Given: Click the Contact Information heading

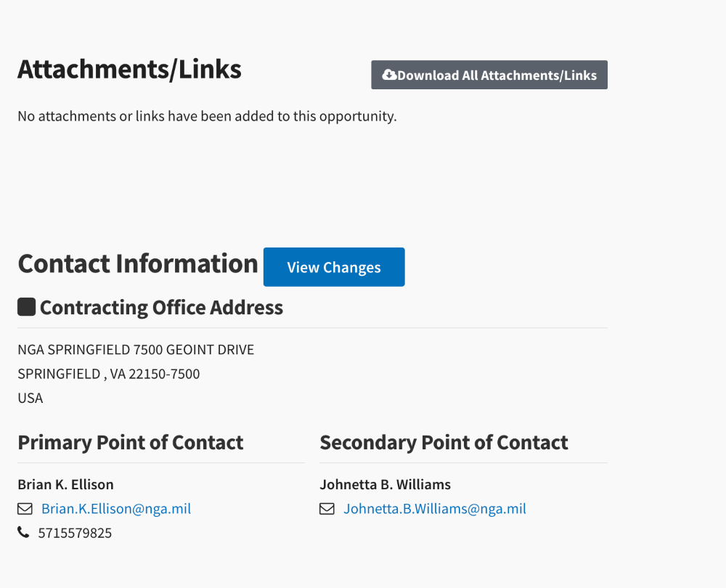Looking at the screenshot, I should 138,264.
